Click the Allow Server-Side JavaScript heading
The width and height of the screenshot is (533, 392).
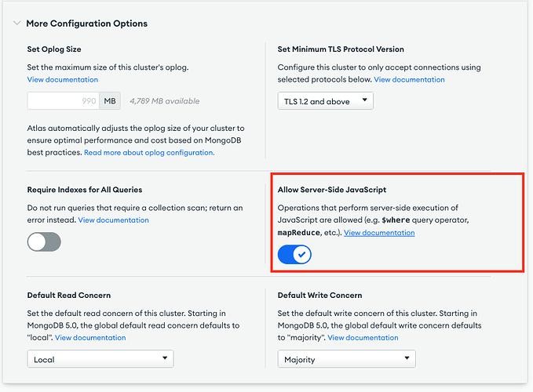[x=331, y=190]
